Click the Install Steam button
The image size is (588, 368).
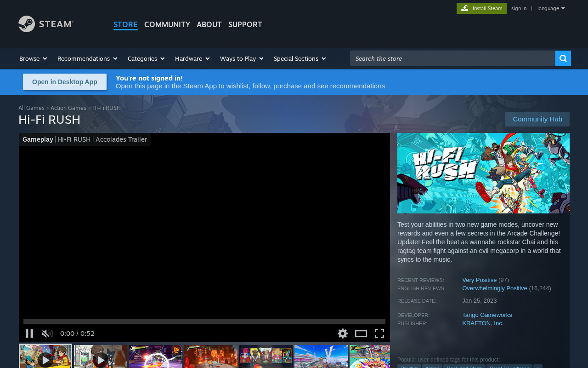[481, 8]
